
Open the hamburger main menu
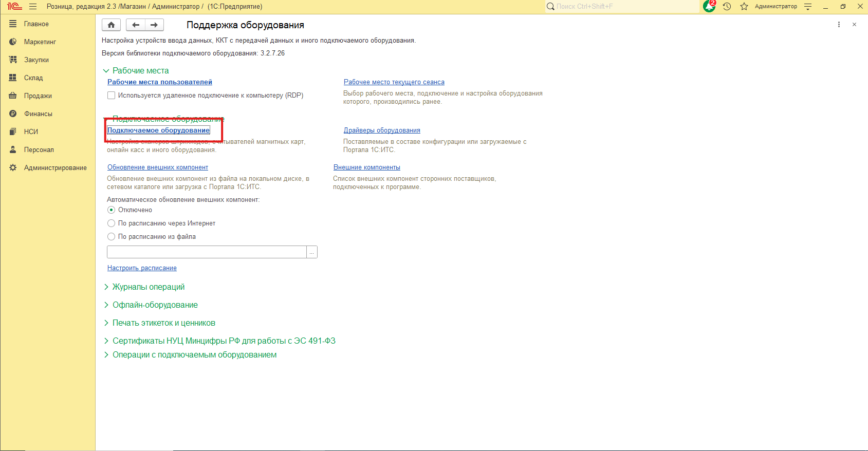point(33,6)
